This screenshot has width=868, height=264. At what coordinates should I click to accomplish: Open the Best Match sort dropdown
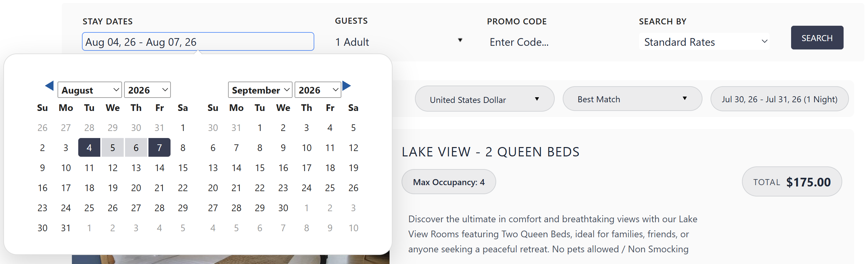(x=632, y=99)
